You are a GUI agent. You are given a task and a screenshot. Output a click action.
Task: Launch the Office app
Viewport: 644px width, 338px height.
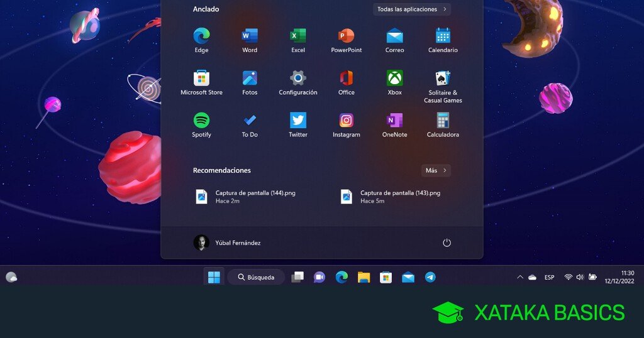pos(347,83)
